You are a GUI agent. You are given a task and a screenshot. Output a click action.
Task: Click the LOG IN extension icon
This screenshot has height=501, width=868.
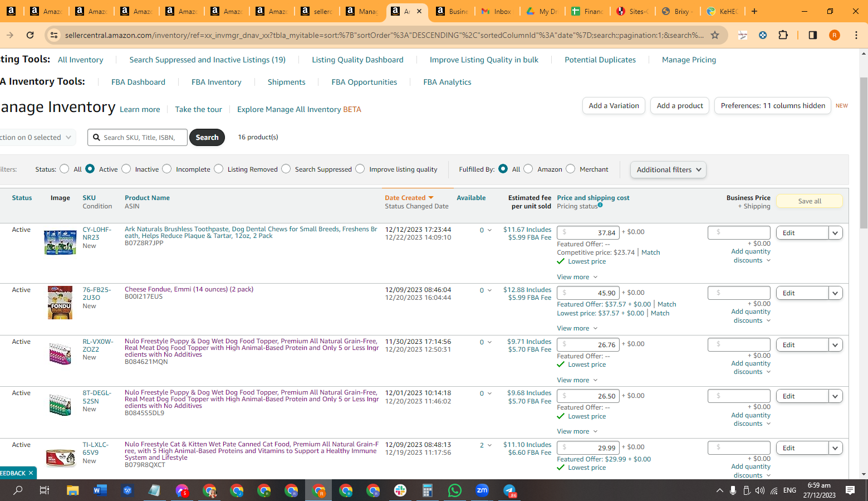pyautogui.click(x=743, y=35)
